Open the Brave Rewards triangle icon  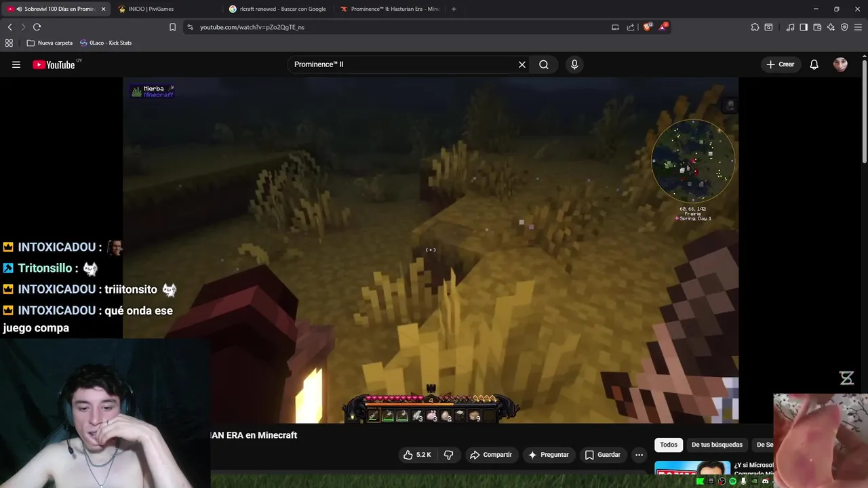pos(664,27)
